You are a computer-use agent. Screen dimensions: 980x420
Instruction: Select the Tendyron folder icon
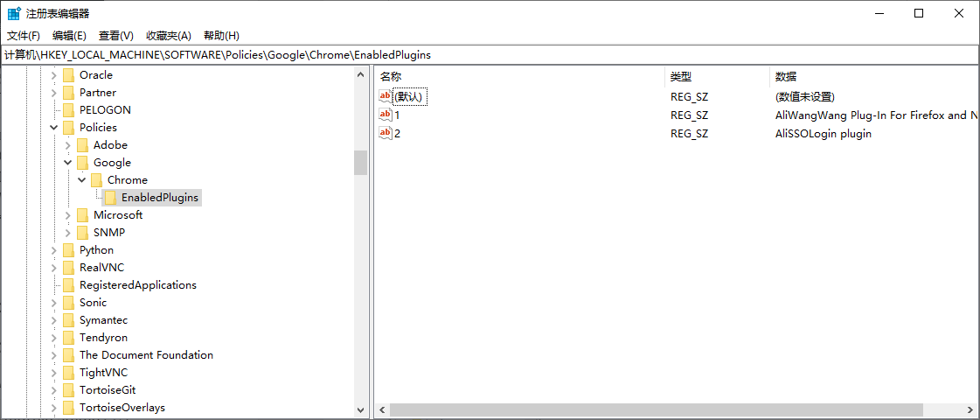69,338
